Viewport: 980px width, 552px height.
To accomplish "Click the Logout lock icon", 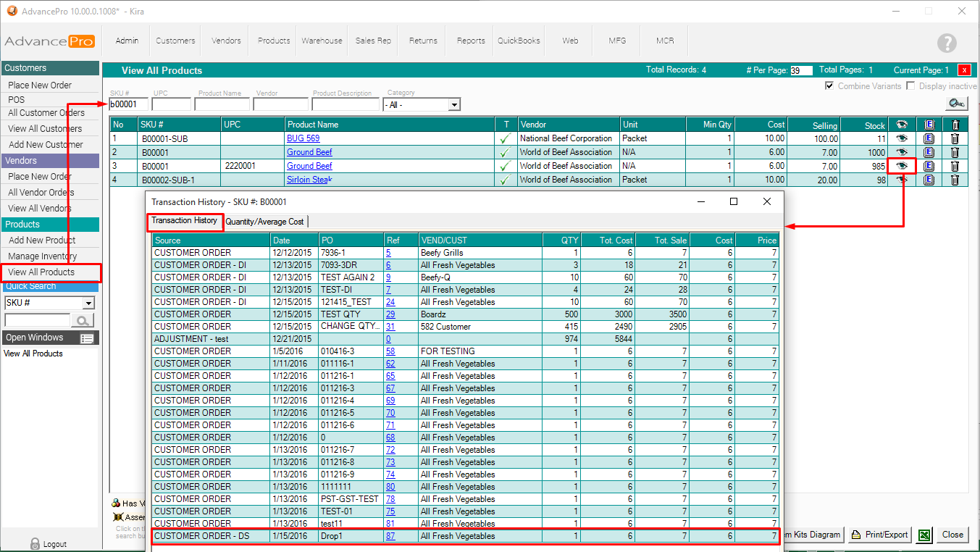I will point(35,543).
